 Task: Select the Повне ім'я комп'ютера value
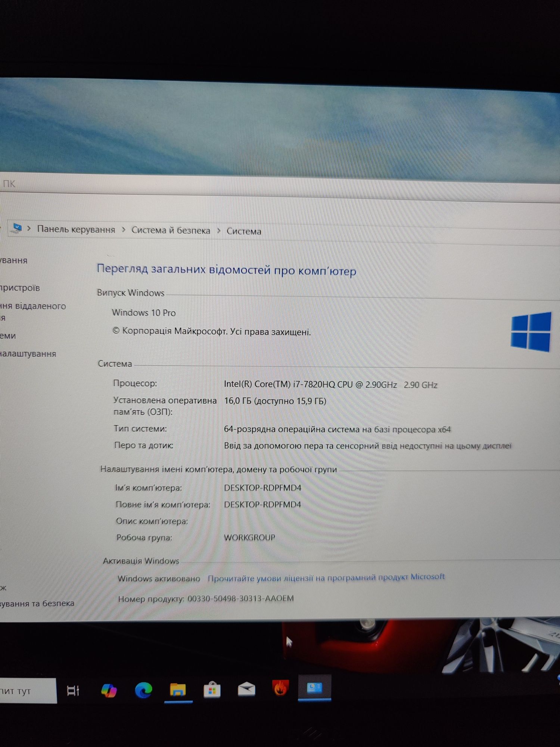click(262, 504)
